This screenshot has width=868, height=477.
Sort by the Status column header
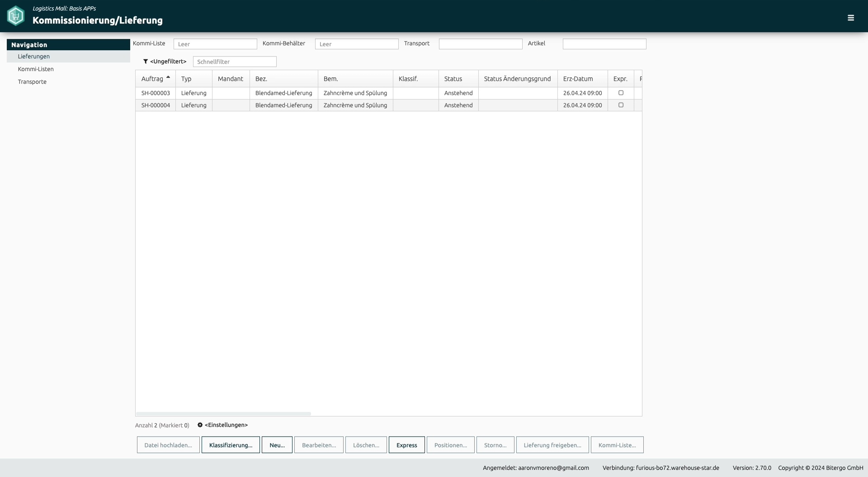click(x=458, y=79)
